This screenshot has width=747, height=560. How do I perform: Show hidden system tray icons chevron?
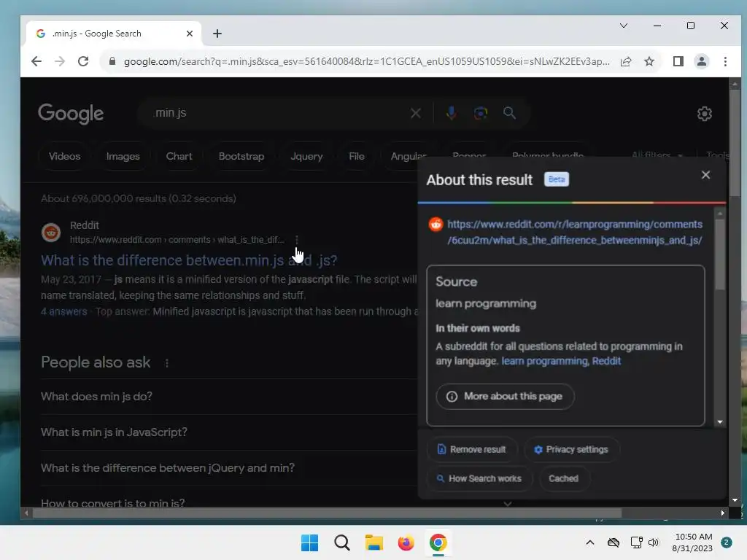coord(589,542)
